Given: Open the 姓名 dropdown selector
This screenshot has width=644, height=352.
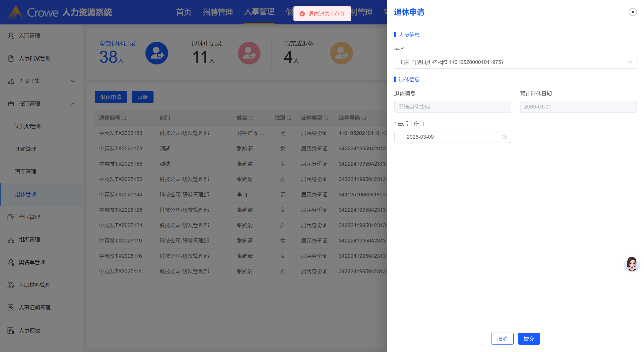Looking at the screenshot, I should (x=515, y=62).
